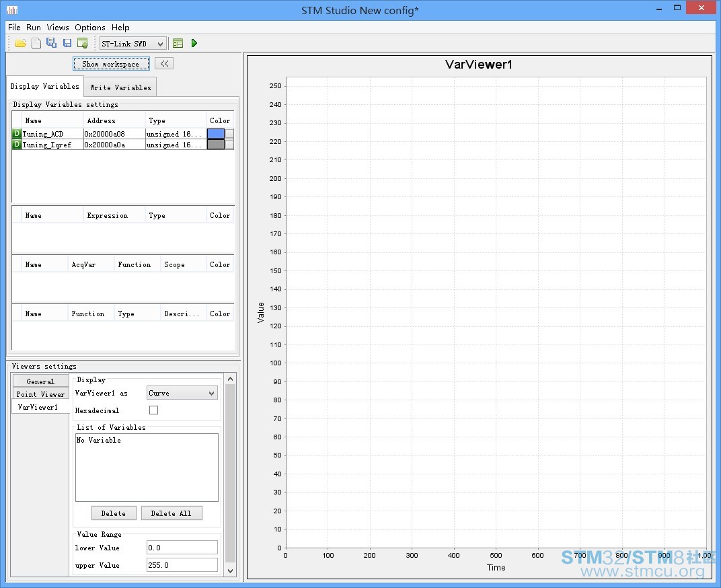Image resolution: width=721 pixels, height=588 pixels.
Task: Select the General viewer settings tab
Action: [x=40, y=381]
